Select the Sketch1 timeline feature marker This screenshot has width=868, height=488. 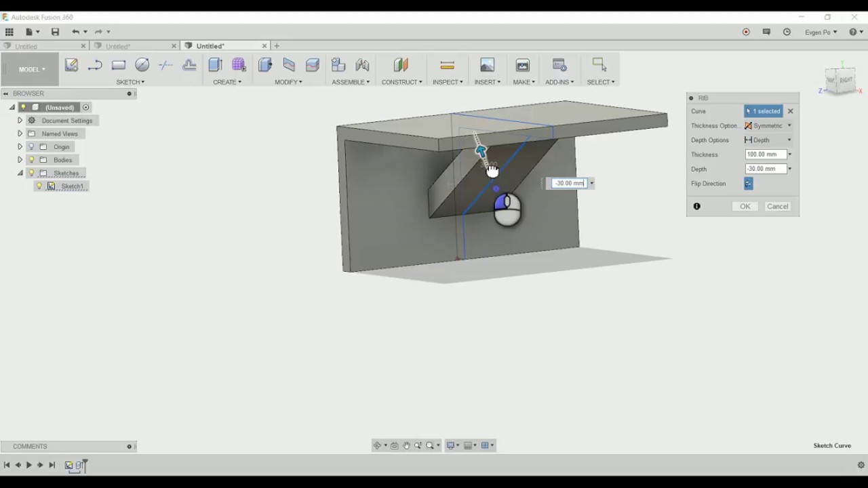68,465
